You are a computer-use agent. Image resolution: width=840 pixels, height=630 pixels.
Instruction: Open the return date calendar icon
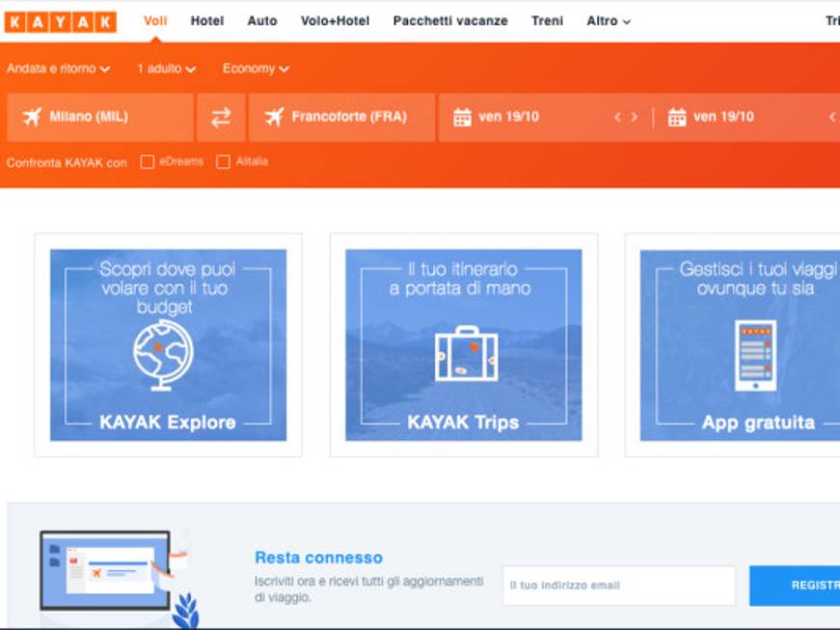[677, 118]
